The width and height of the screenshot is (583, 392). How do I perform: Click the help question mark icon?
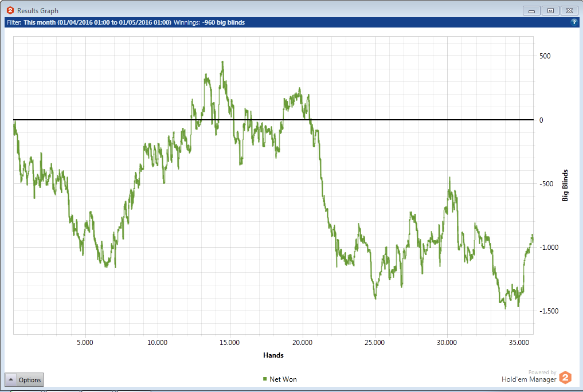574,22
